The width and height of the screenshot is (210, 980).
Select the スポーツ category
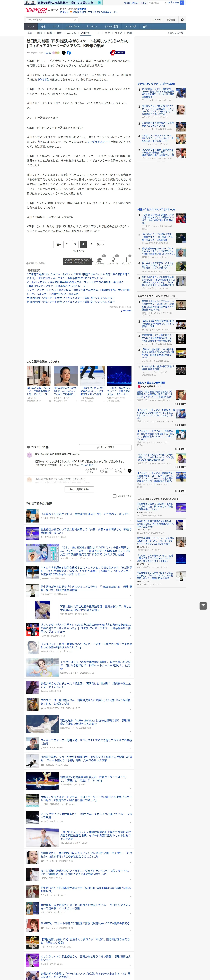tap(86, 33)
